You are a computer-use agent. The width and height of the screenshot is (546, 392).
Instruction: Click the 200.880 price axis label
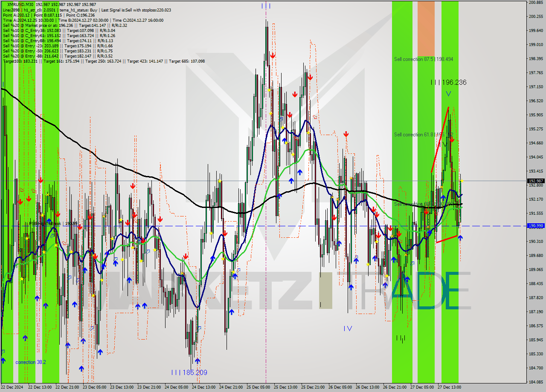coord(536,3)
